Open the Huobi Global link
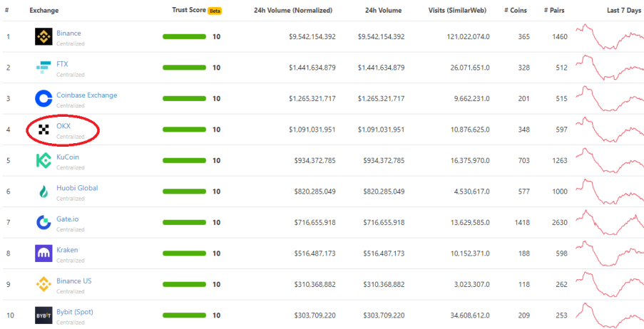The image size is (644, 329). point(77,188)
